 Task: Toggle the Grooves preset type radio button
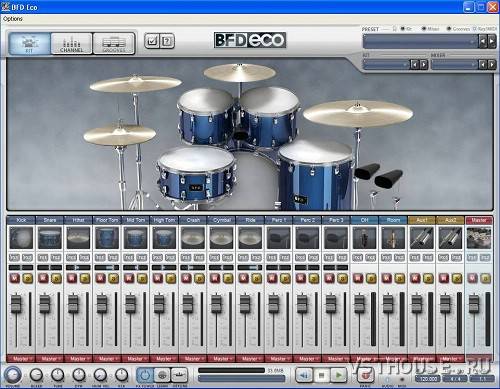point(449,29)
